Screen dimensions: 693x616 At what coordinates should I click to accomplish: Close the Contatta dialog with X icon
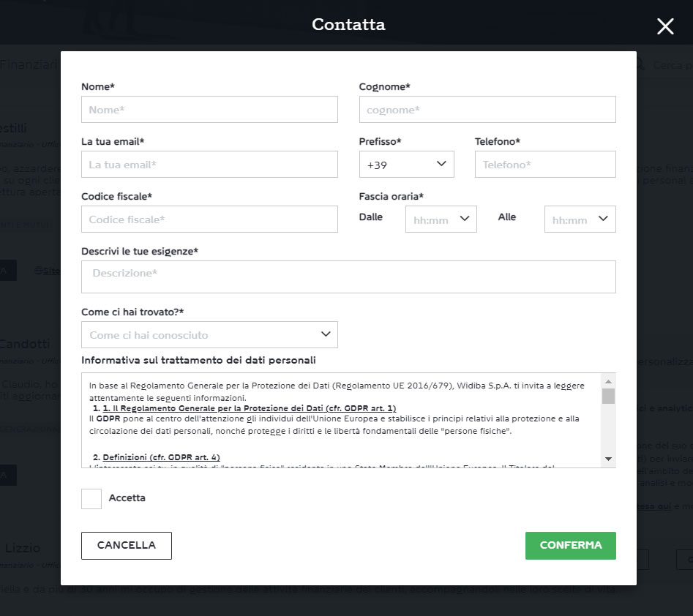click(664, 27)
